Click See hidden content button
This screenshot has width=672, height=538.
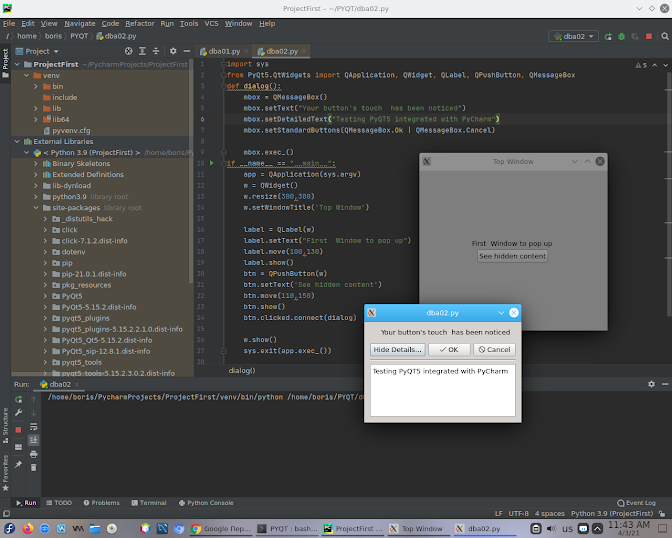512,256
